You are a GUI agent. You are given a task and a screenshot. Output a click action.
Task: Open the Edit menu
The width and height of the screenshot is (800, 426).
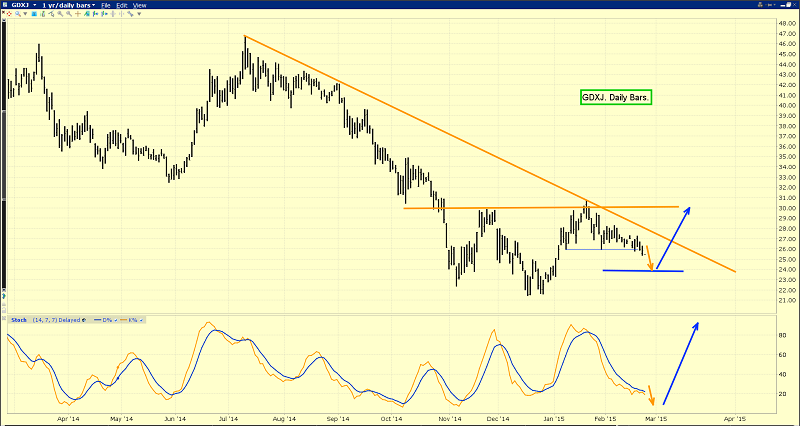point(122,5)
